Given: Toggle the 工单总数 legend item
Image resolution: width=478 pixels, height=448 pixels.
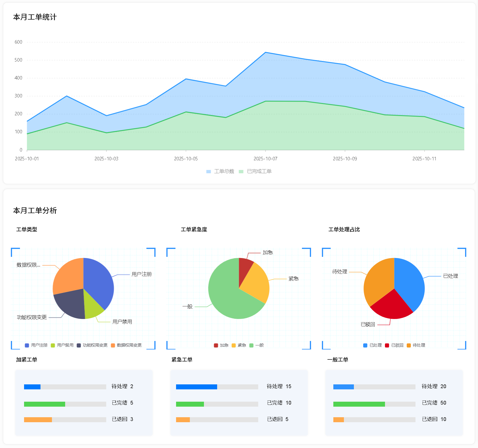Looking at the screenshot, I should [x=220, y=172].
